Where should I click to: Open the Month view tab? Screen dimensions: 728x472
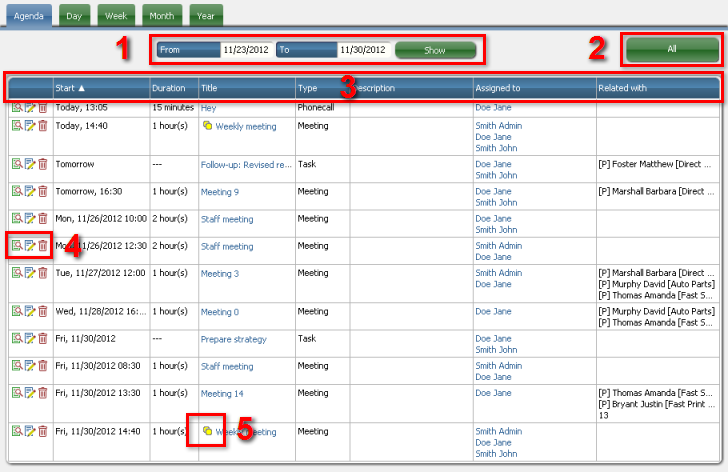(162, 16)
